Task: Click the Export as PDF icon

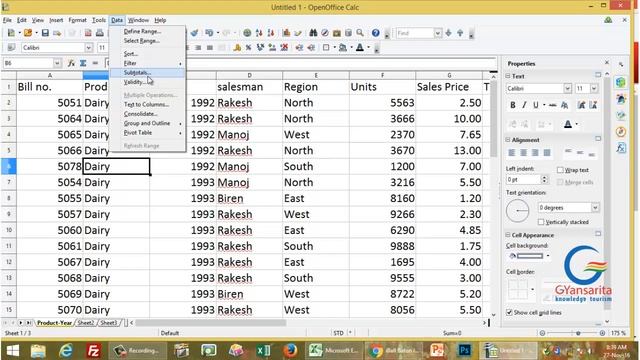Action: pos(88,33)
